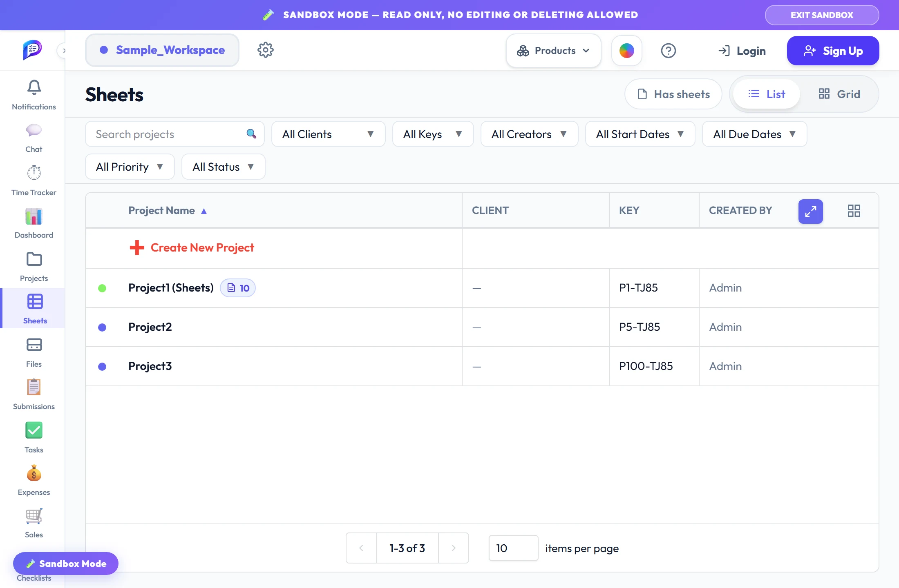Screen dimensions: 899x588
Task: Open the All Clients dropdown
Action: pyautogui.click(x=328, y=134)
